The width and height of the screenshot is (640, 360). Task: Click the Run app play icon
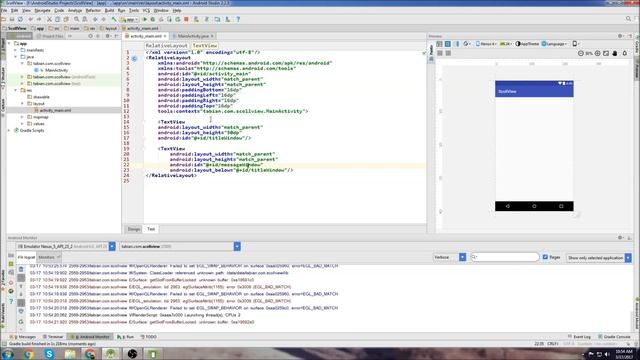click(x=144, y=19)
